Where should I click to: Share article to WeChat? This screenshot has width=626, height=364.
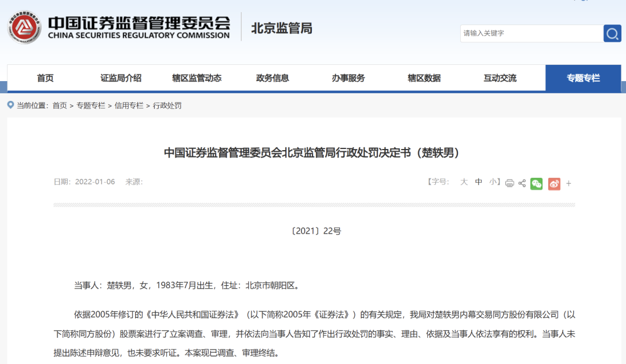tap(537, 184)
